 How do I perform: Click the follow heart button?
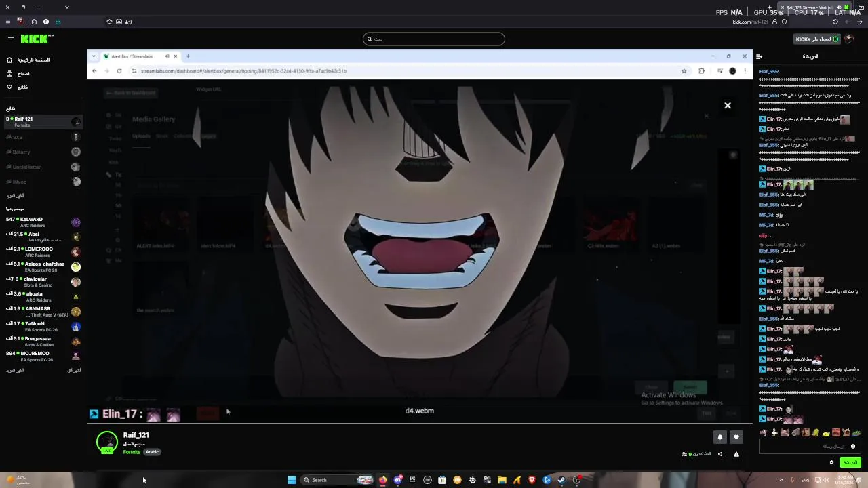(736, 437)
